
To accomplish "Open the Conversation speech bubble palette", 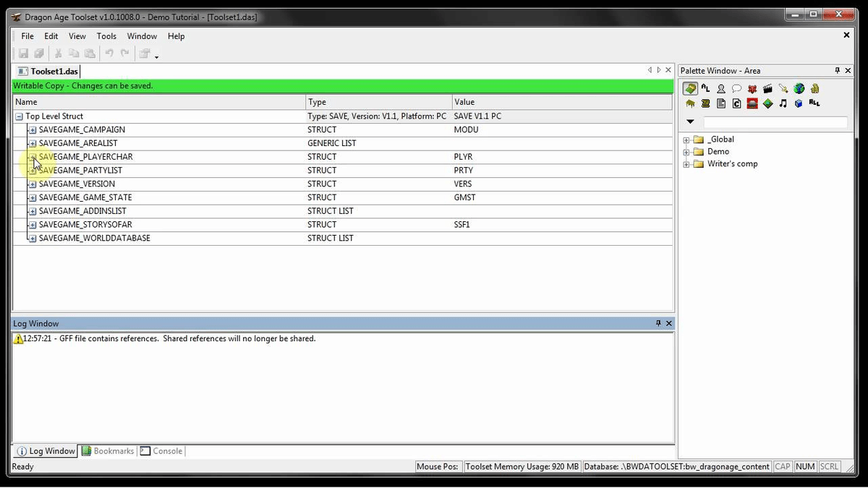I will pyautogui.click(x=736, y=89).
